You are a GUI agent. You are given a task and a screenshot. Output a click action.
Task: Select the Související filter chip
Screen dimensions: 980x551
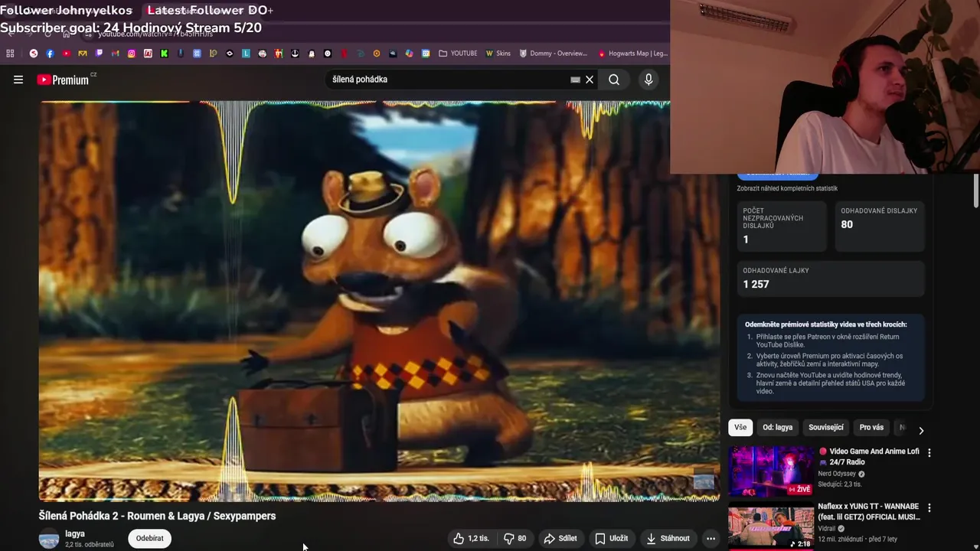click(x=826, y=428)
